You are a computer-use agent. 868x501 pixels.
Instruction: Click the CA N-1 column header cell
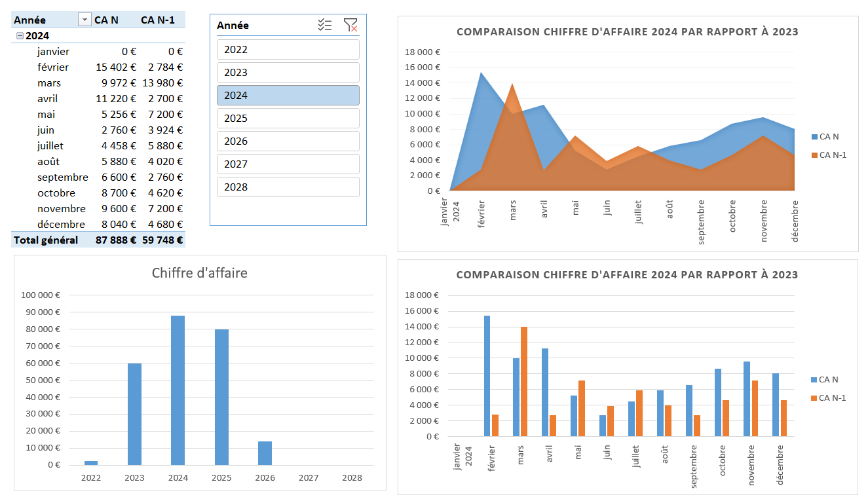coord(158,20)
